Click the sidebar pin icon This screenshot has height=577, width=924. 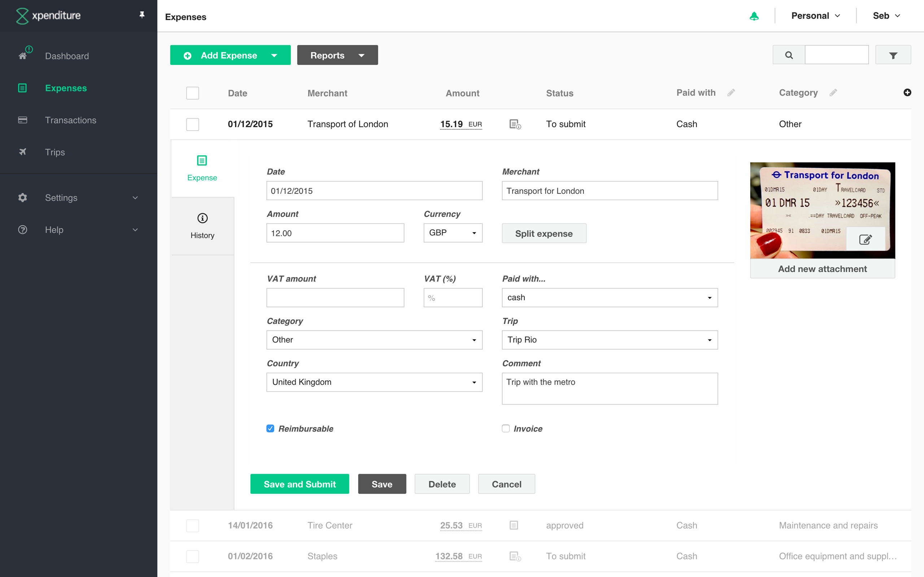coord(142,15)
